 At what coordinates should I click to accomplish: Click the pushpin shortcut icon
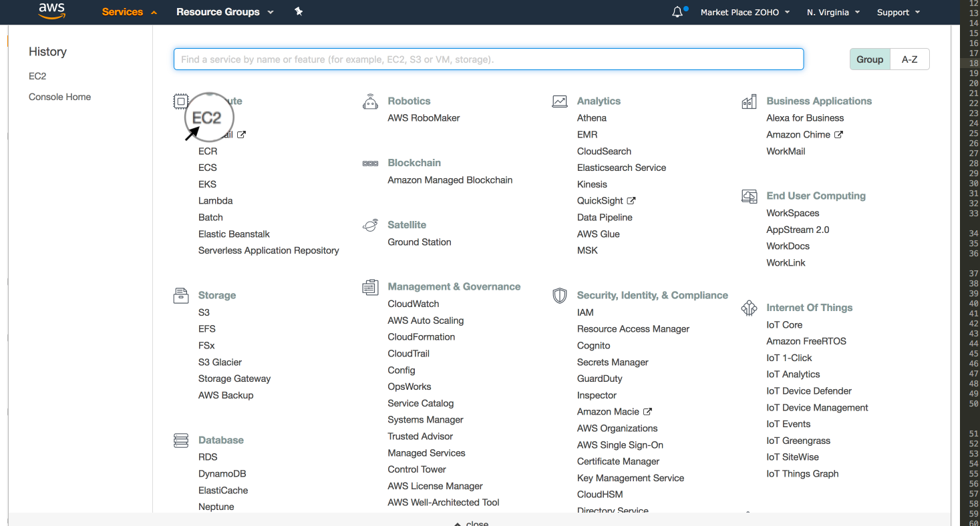tap(299, 11)
